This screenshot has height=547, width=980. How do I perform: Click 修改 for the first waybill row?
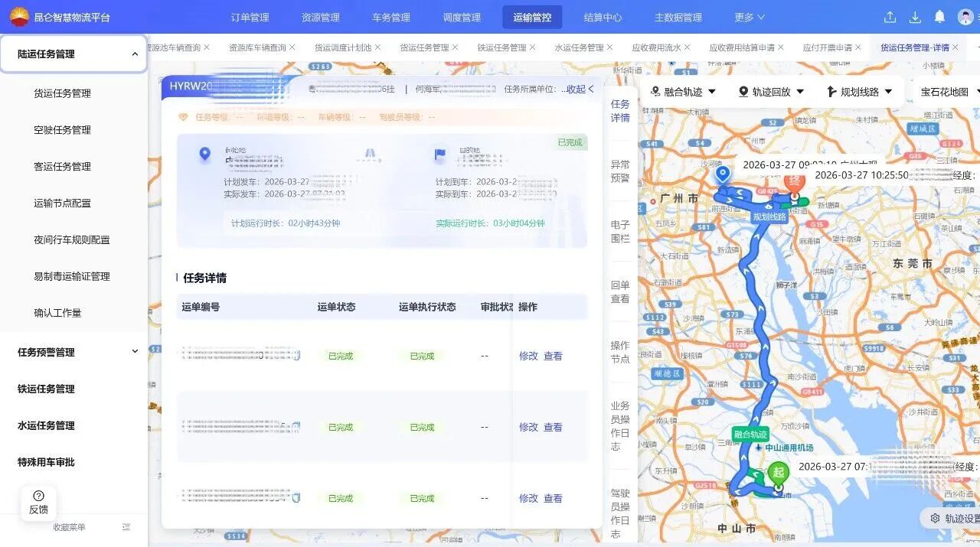528,356
